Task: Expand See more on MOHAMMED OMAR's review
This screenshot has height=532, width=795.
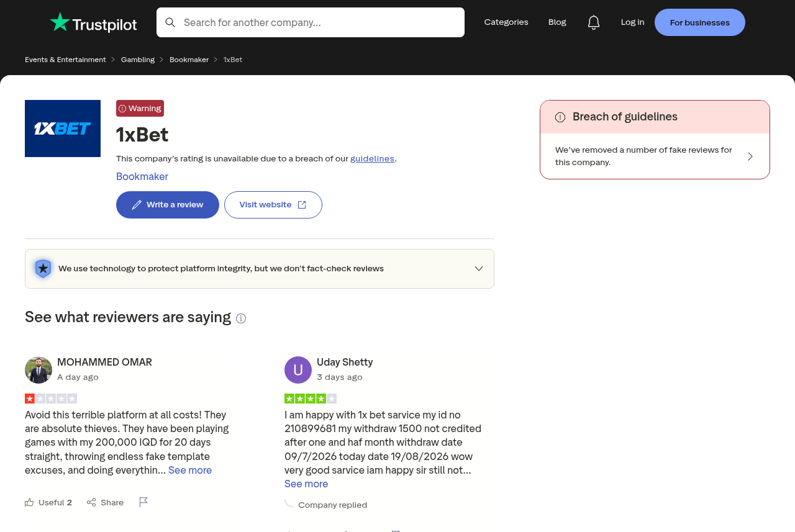Action: tap(190, 470)
